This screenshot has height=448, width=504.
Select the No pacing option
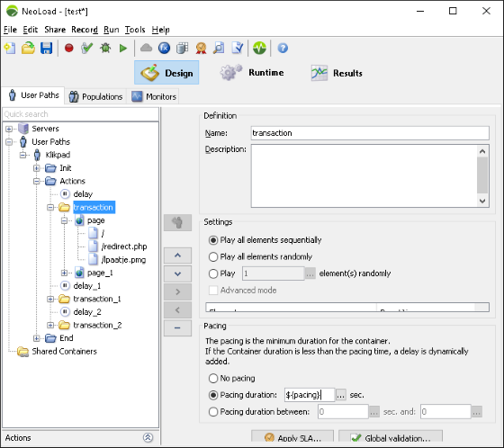pyautogui.click(x=213, y=378)
